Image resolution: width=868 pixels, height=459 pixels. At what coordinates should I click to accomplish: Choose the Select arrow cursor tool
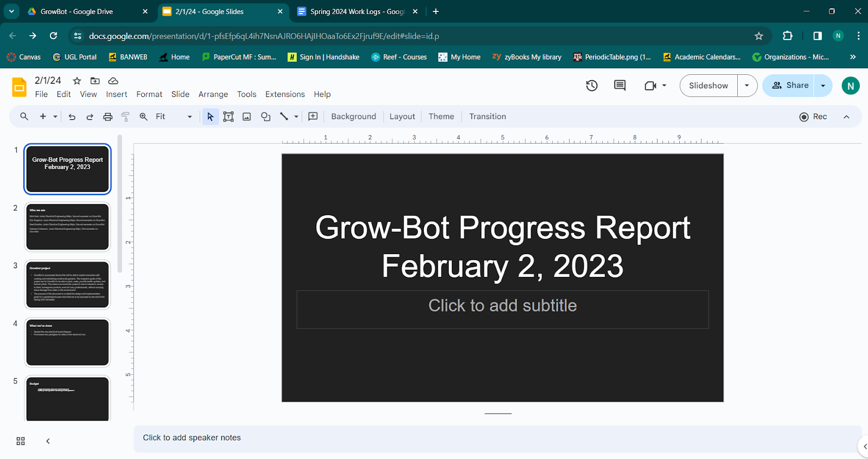pyautogui.click(x=210, y=117)
